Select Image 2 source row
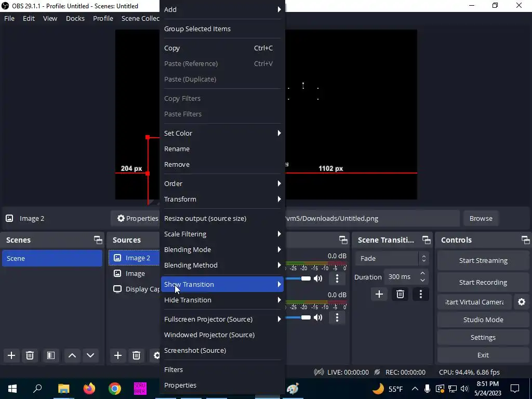The width and height of the screenshot is (532, 399). [135, 258]
